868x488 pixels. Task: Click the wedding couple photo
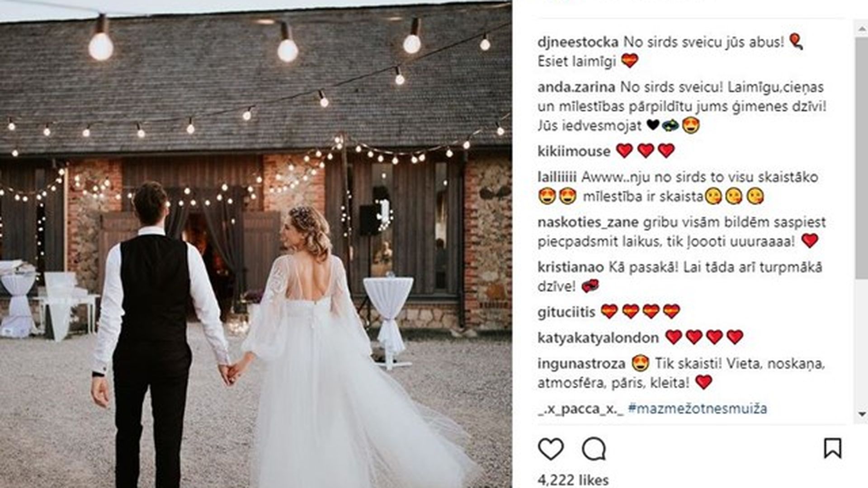[x=256, y=244]
